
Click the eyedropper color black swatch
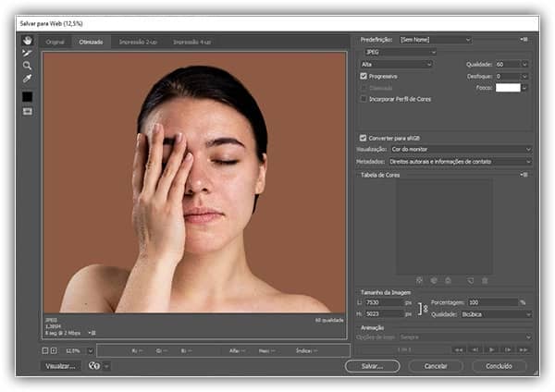27,96
